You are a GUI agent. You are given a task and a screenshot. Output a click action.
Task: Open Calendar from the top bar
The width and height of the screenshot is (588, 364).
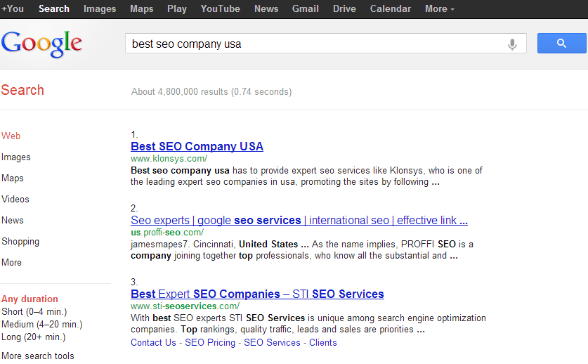click(391, 8)
